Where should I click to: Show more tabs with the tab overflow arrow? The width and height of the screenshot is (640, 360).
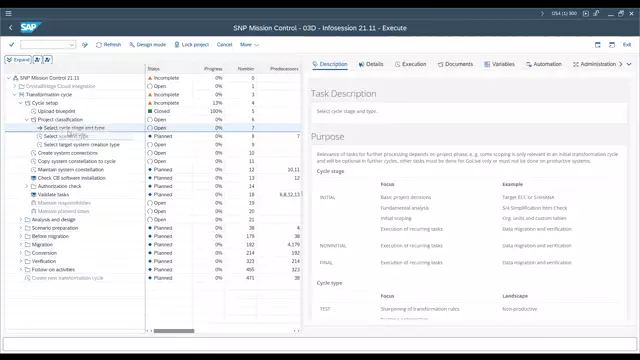click(621, 64)
